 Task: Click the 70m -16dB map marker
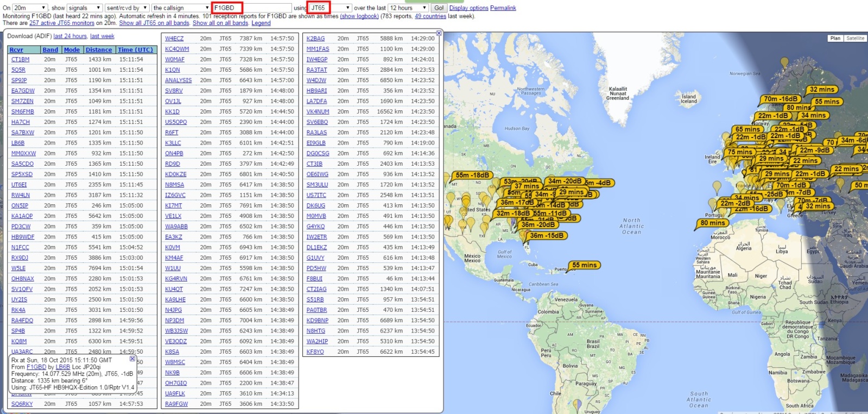[x=781, y=99]
